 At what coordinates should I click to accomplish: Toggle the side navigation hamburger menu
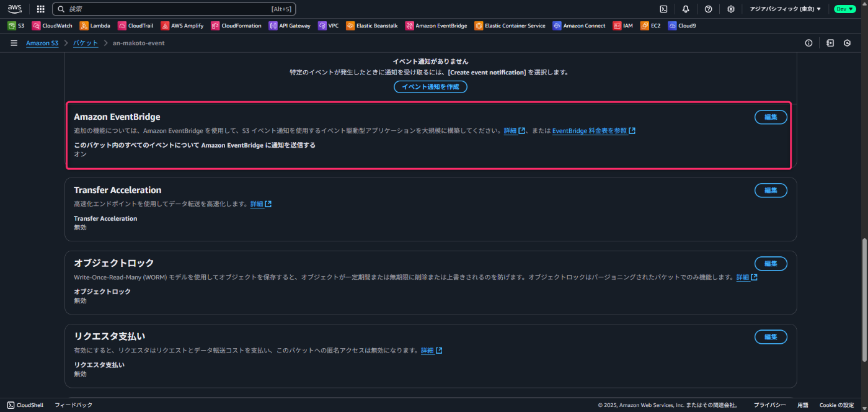tap(14, 43)
